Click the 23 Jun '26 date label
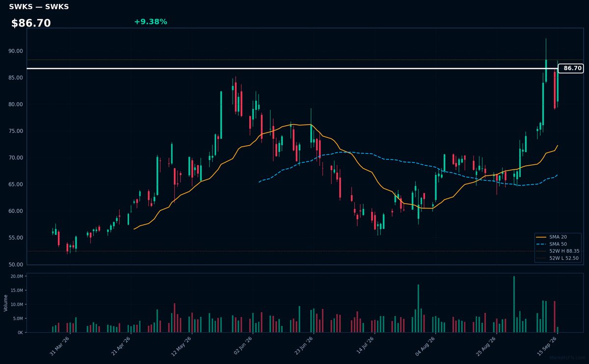The width and height of the screenshot is (589, 364). click(304, 346)
